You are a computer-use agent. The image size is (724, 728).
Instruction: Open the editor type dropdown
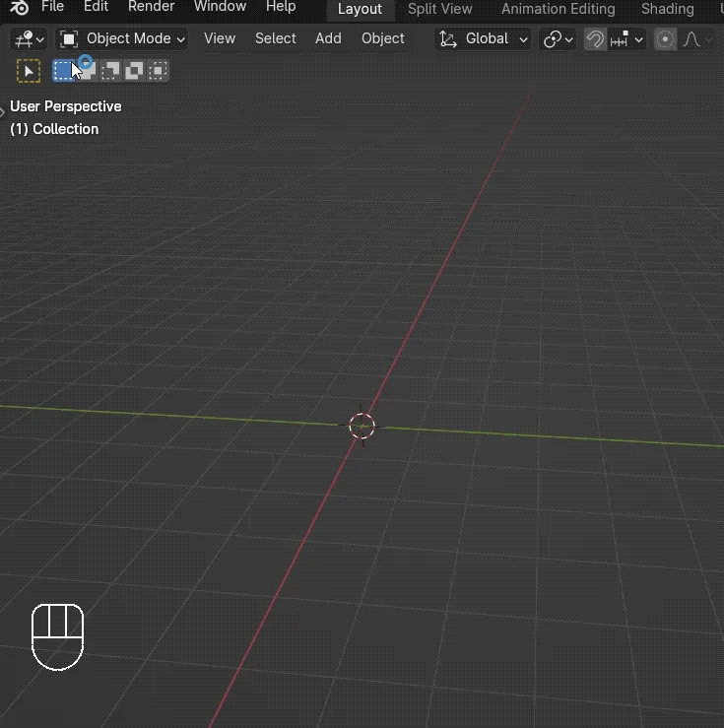[x=29, y=39]
